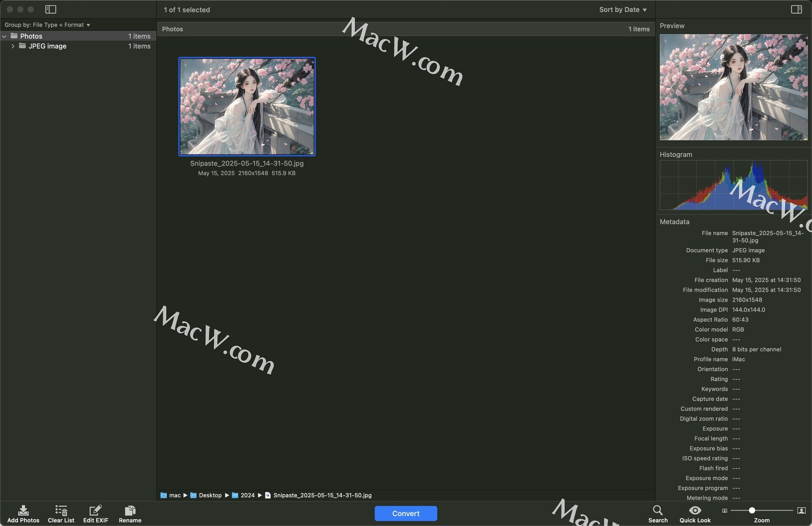Click thumbnail details 'May 15, 2025 2160x1548 515.9 KB'

pyautogui.click(x=247, y=173)
